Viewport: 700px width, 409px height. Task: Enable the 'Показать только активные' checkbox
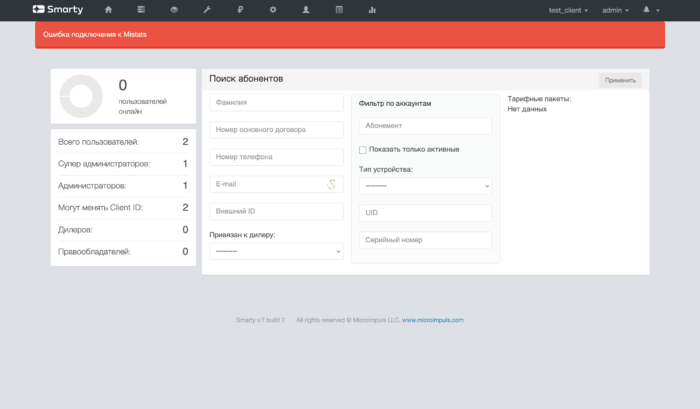point(363,149)
